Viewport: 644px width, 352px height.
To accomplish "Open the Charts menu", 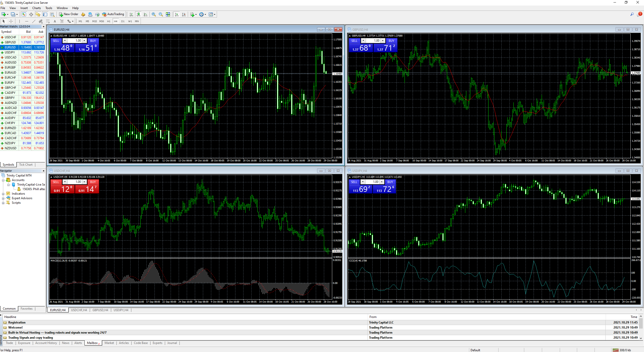I will [36, 8].
